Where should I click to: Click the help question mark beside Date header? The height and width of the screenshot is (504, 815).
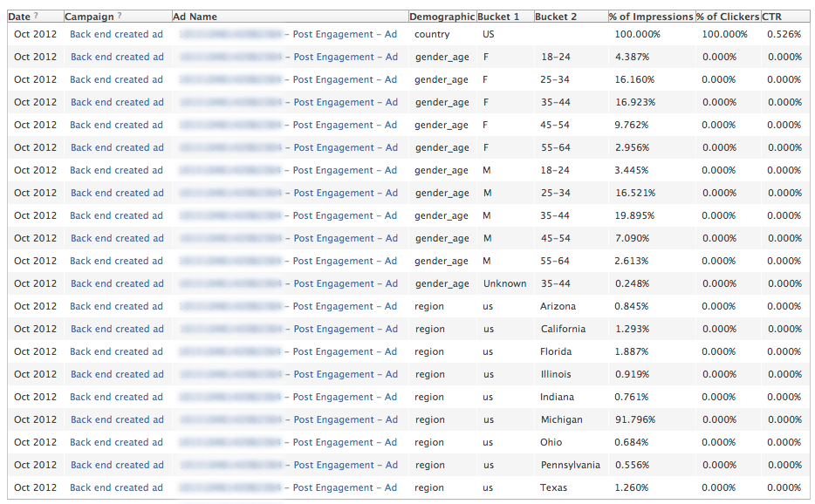click(x=37, y=17)
